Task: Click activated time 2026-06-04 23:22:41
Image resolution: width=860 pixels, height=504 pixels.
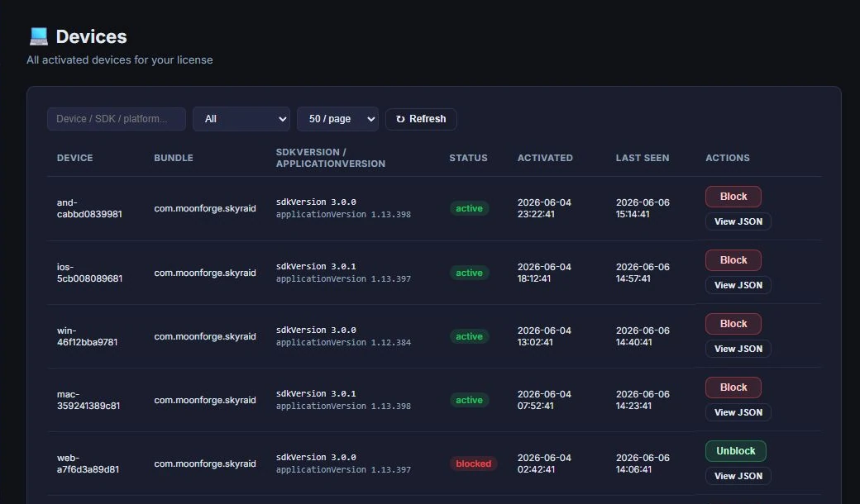Action: [544, 208]
